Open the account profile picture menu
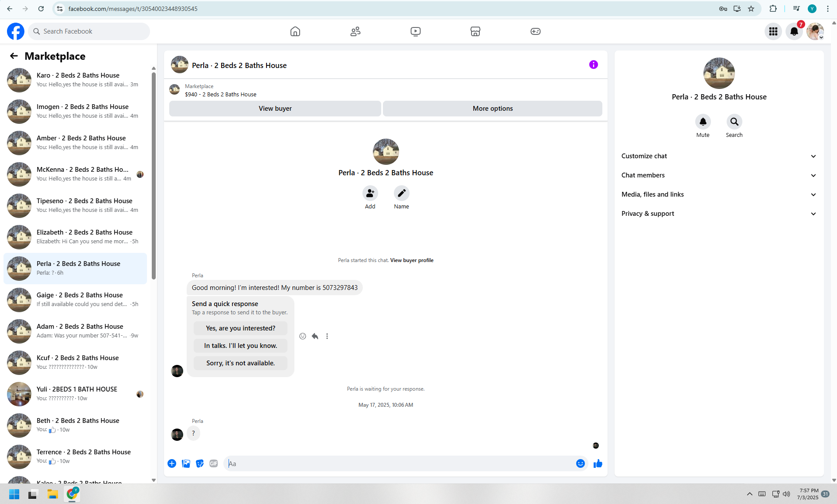 815,31
